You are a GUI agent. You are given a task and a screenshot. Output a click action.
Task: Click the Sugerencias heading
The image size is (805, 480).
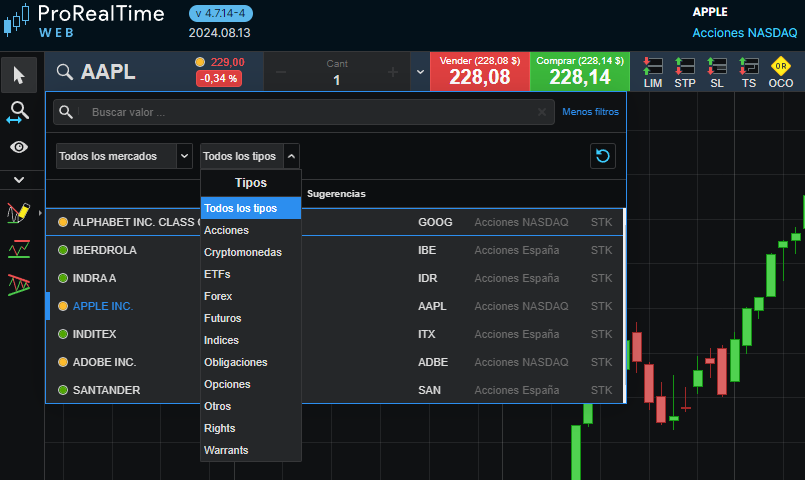coord(336,194)
